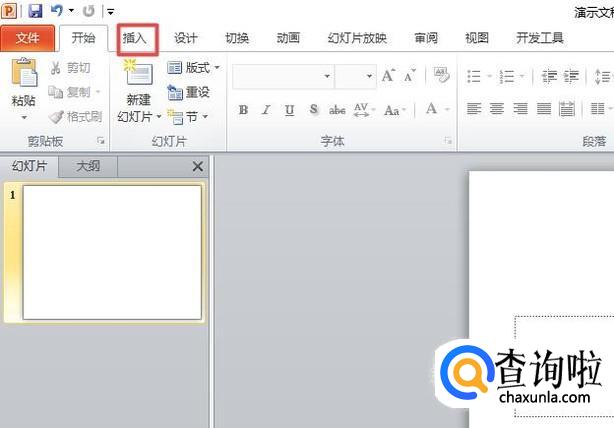
Task: Toggle Bold formatting
Action: click(243, 110)
